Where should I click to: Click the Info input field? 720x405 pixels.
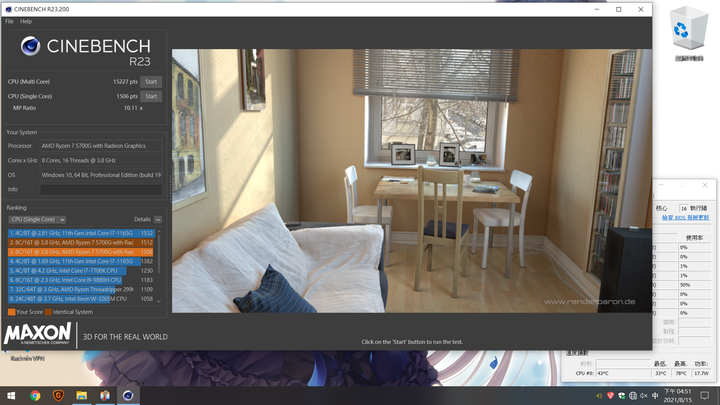click(101, 189)
